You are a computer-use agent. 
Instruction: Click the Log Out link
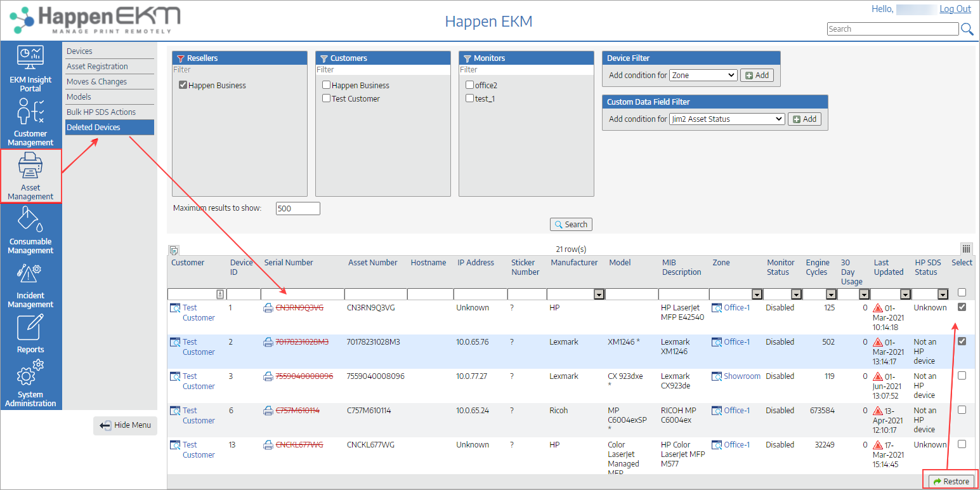(955, 9)
